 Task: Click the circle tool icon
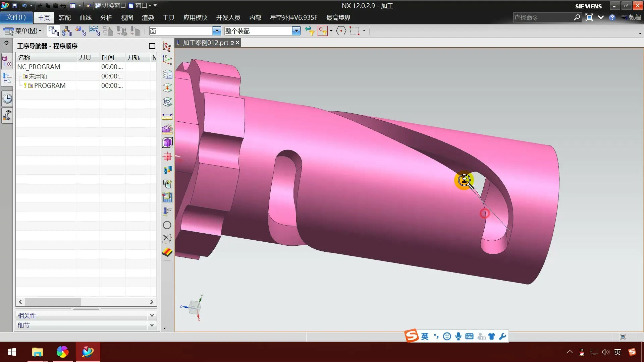point(167,225)
